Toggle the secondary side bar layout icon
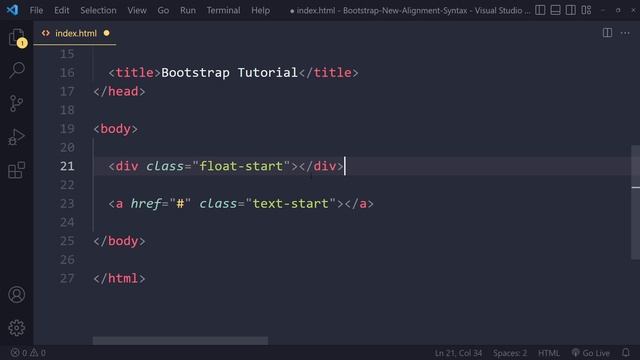Viewport: 640px width, 360px height. [571, 10]
